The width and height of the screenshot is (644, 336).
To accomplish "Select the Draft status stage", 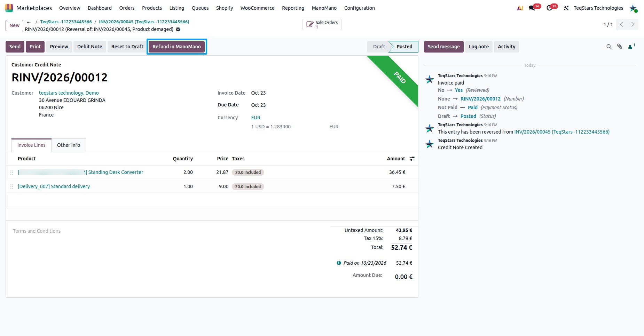I will [379, 47].
